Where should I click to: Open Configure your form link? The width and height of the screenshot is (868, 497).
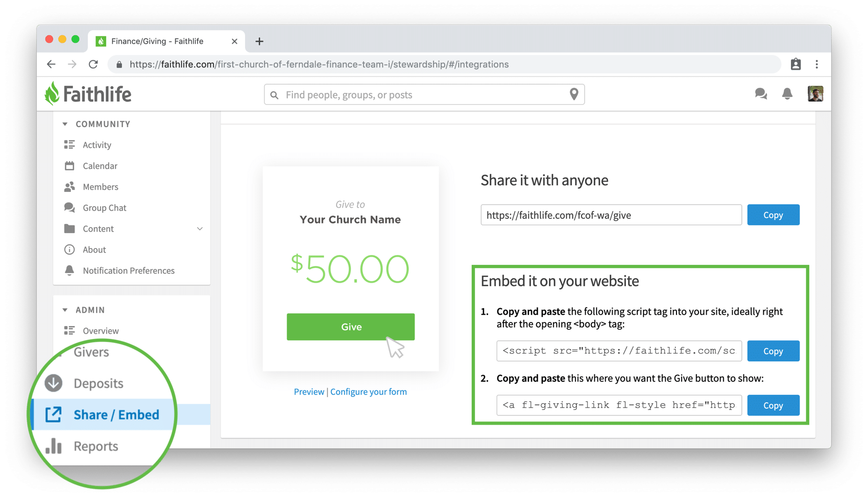tap(369, 392)
